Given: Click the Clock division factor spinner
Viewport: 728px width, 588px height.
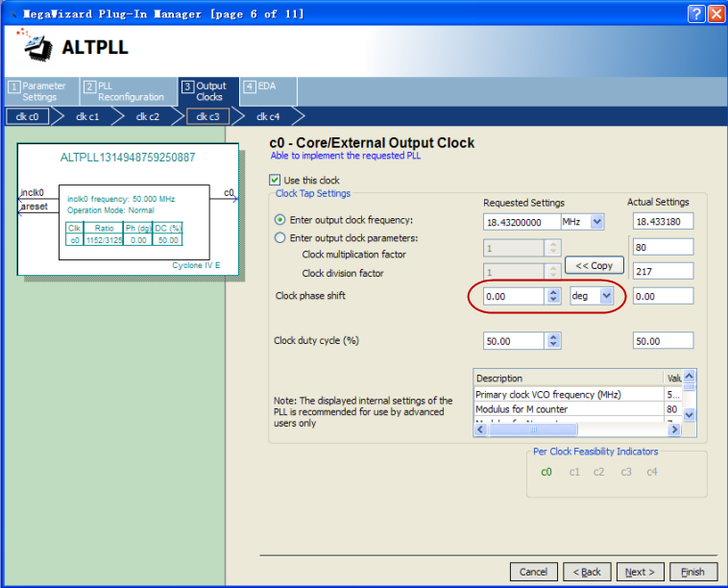Looking at the screenshot, I should [553, 272].
